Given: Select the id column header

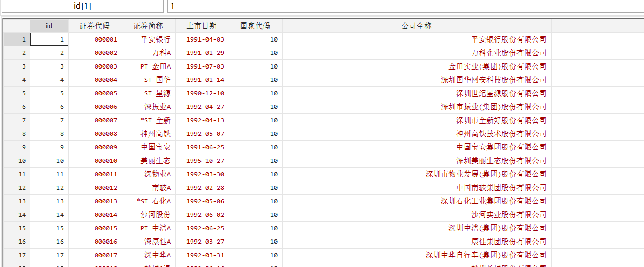Looking at the screenshot, I should pyautogui.click(x=49, y=26).
